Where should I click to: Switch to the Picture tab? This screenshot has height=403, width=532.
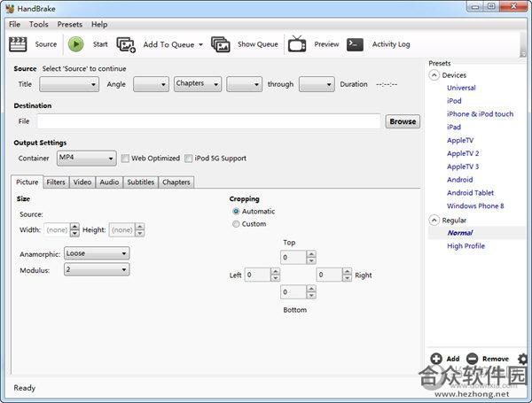click(27, 182)
